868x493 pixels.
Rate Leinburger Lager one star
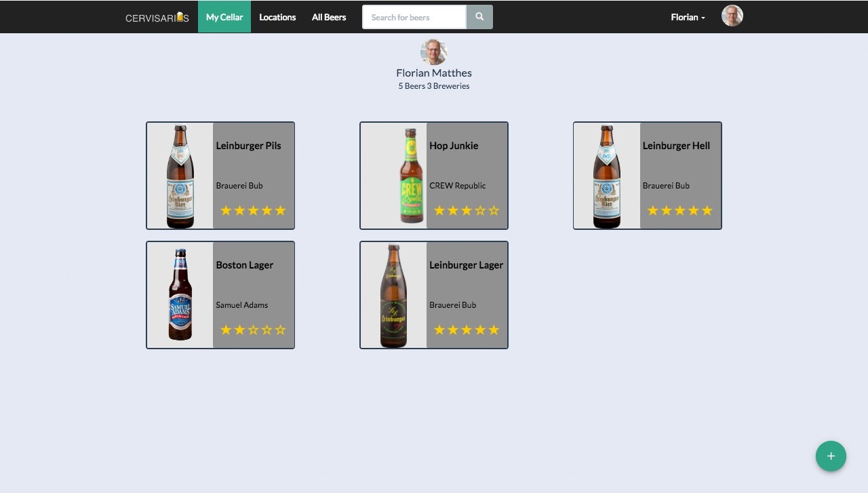pos(439,330)
